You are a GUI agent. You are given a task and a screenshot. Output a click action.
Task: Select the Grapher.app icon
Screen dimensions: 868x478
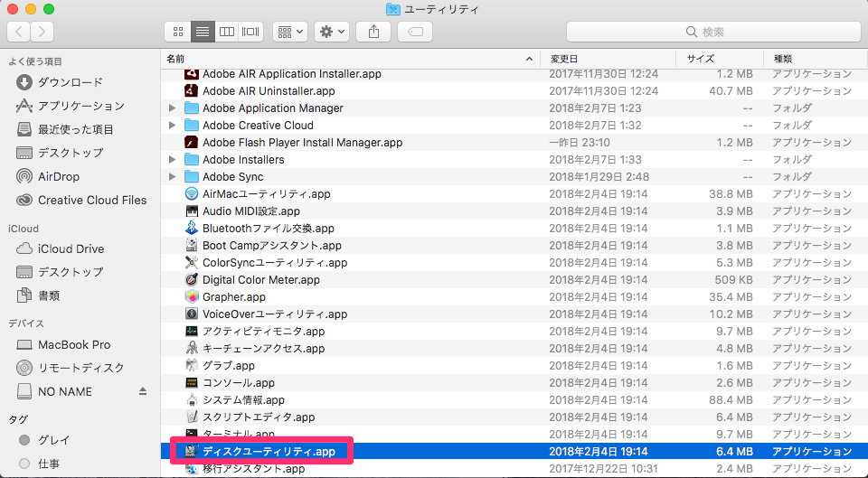point(192,296)
